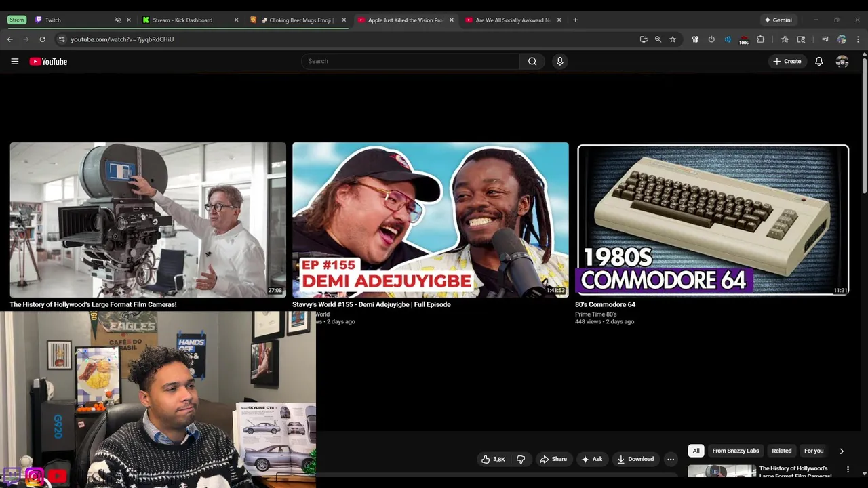Screen dimensions: 868x488
Task: Open Stavvy's World Demi Adejuyigbe thumbnail
Action: point(431,220)
